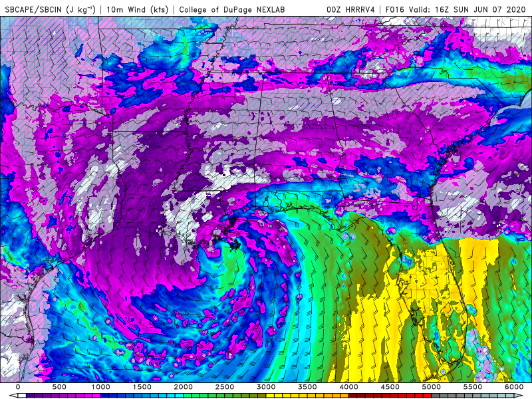Screen dimensions: 532x399
Task: Click the 2500 label on the legend
Action: (x=225, y=387)
